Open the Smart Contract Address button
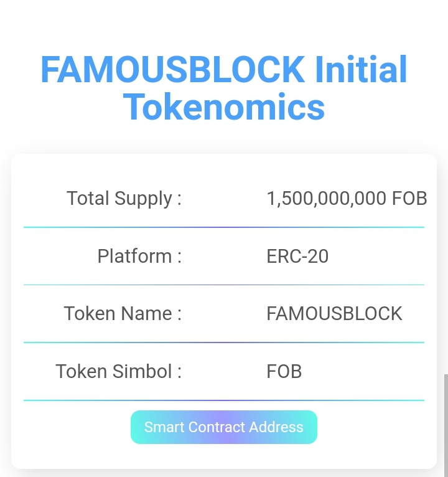The height and width of the screenshot is (477, 448). pos(224,427)
